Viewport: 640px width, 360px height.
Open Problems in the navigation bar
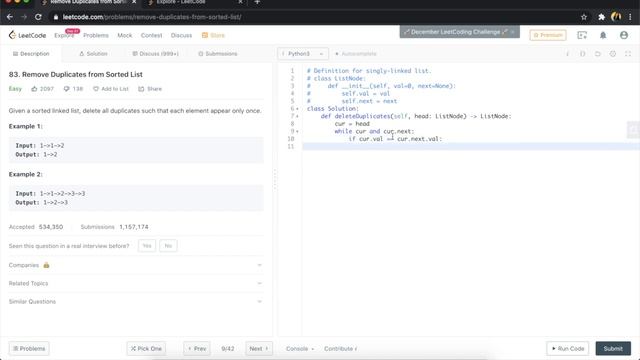pyautogui.click(x=96, y=36)
